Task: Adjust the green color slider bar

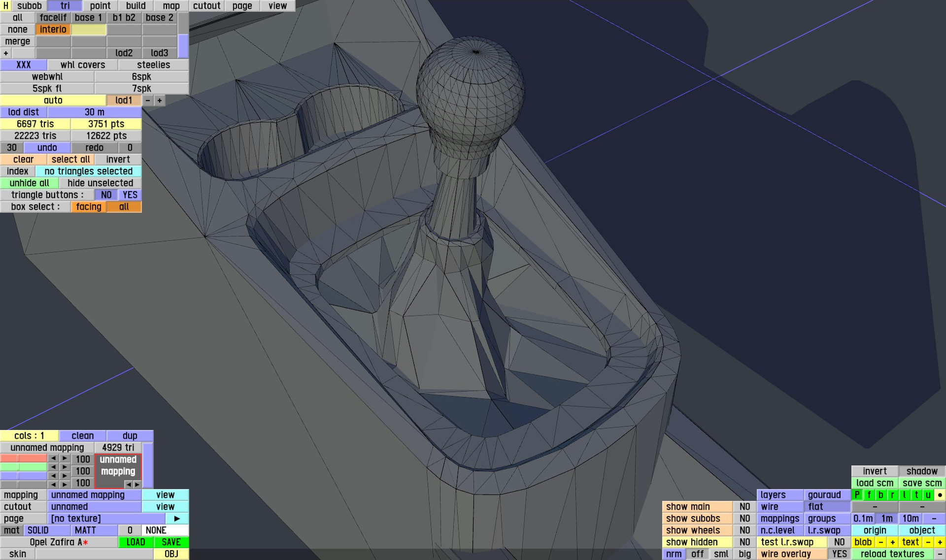Action: pos(23,467)
